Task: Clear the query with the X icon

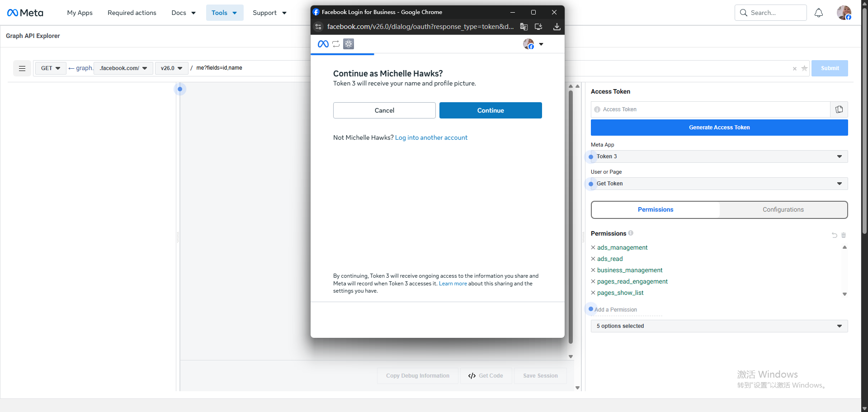Action: coord(794,69)
